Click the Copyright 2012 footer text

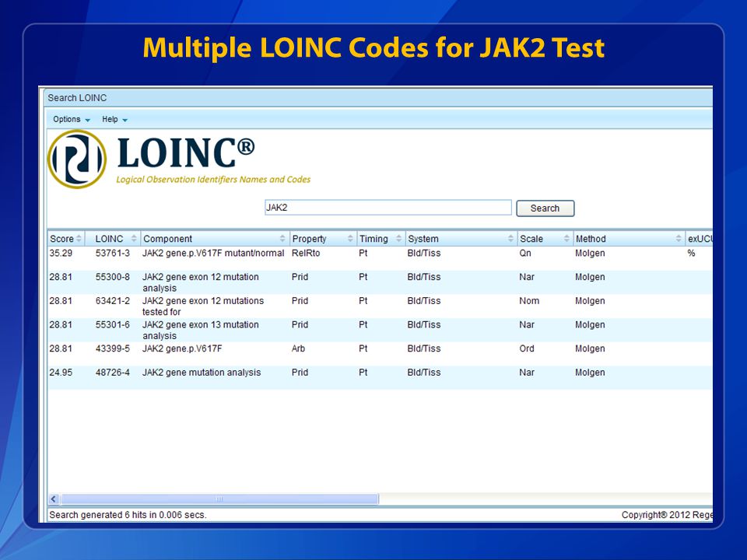[667, 515]
